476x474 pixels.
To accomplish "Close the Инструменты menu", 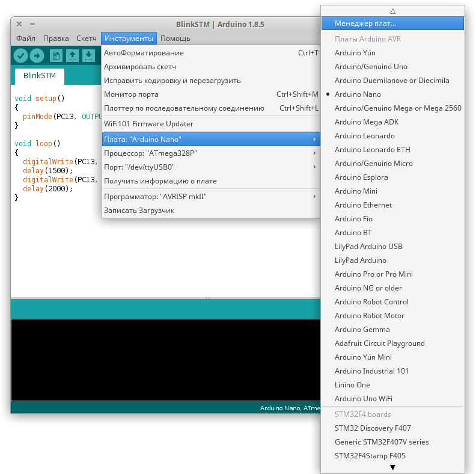I will click(x=129, y=38).
